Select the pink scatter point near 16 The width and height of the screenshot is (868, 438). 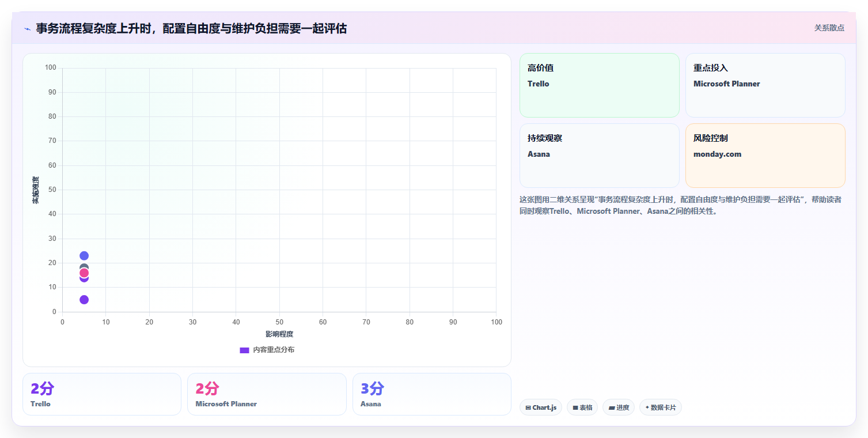pos(84,273)
